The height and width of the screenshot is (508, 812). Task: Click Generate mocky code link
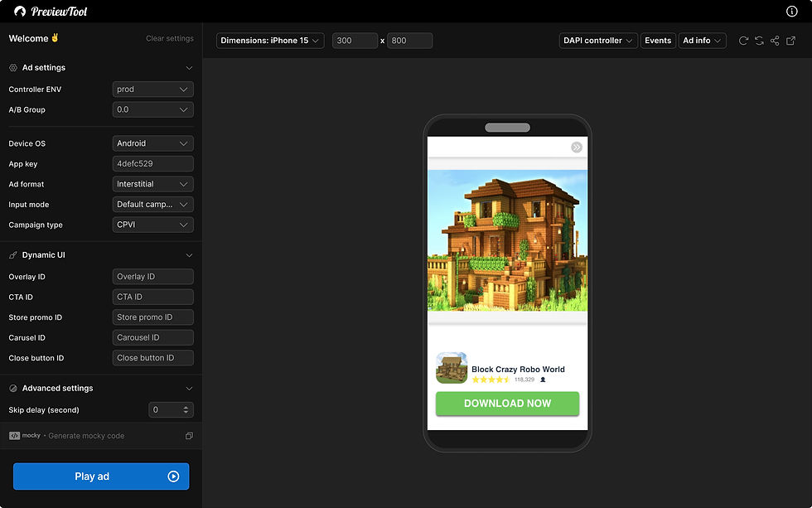click(x=86, y=436)
